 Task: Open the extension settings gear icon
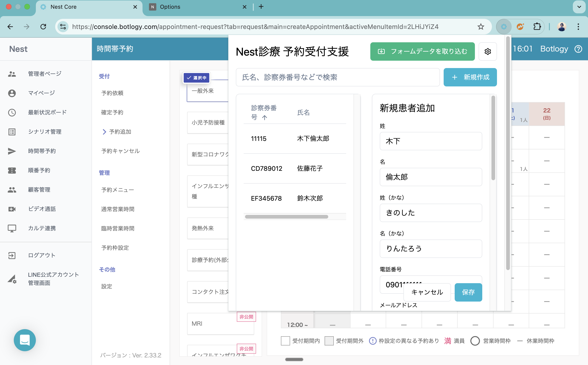tap(487, 51)
